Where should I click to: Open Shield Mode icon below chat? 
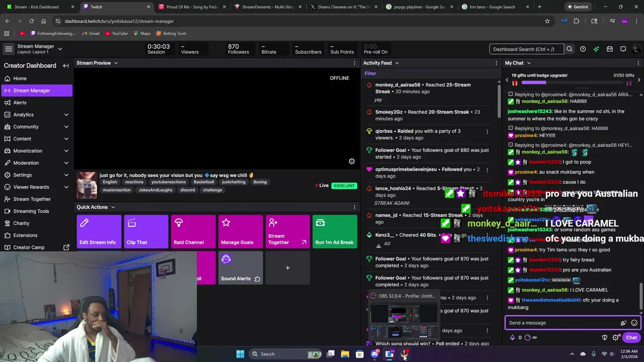(x=605, y=337)
